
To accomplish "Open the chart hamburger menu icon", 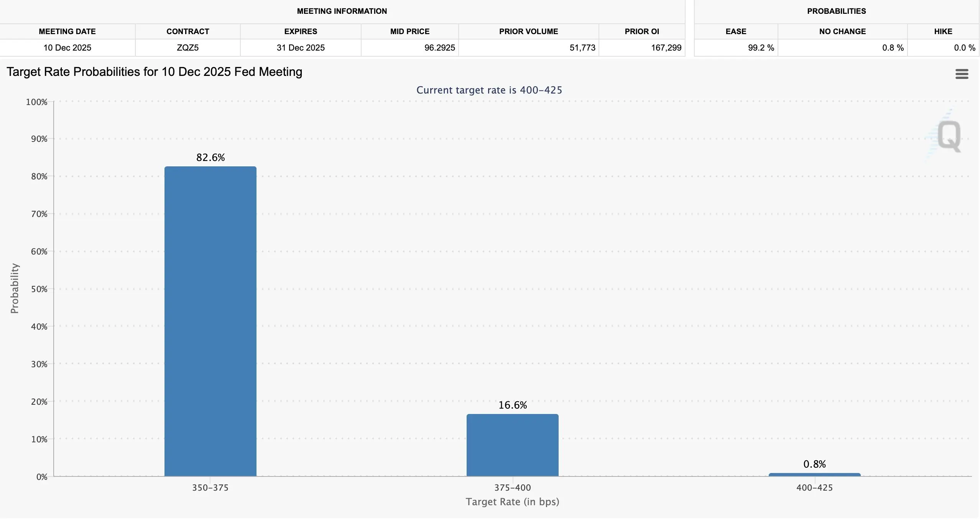I will tap(962, 74).
